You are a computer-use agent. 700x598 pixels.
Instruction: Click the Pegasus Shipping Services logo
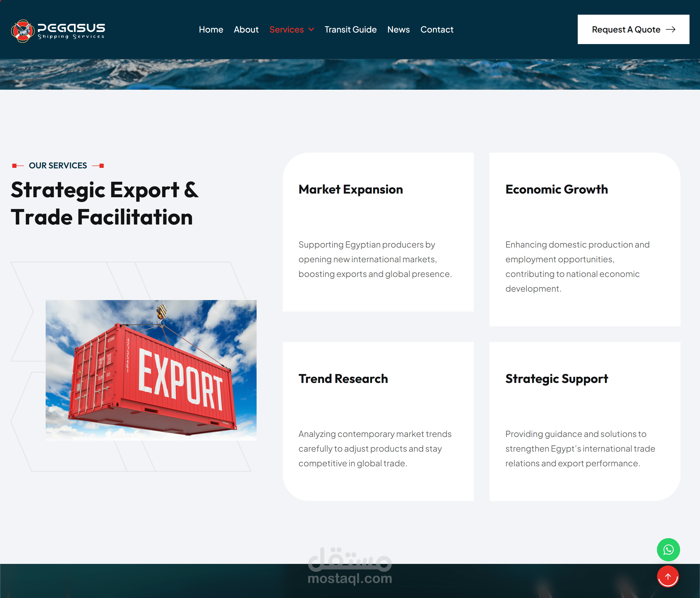(58, 30)
